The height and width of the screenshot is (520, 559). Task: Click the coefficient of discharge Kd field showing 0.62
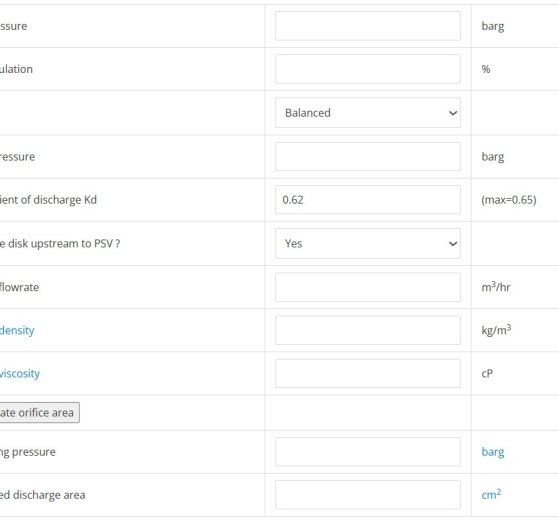(x=368, y=200)
